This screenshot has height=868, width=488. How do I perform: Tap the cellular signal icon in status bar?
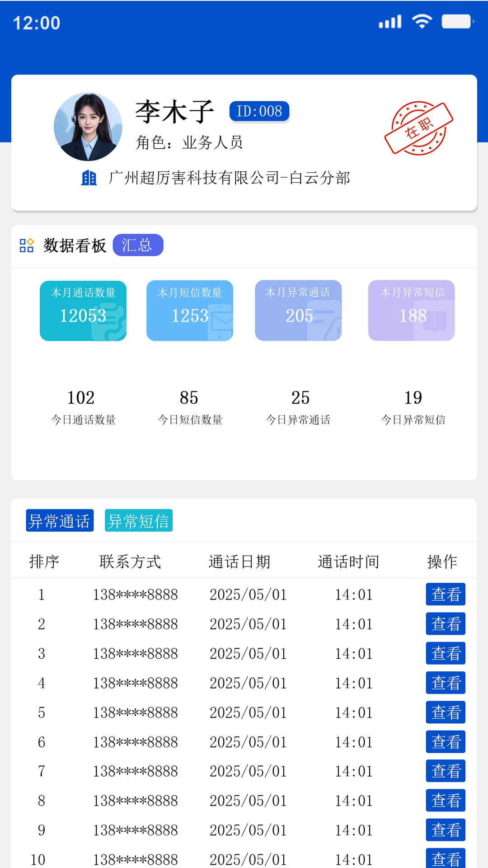coord(390,22)
